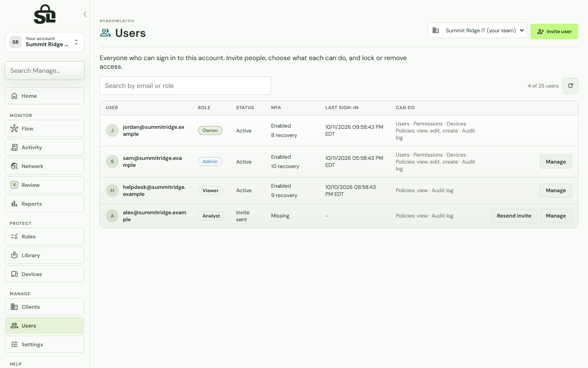The height and width of the screenshot is (368, 588).
Task: Click the Home house icon
Action: 14,96
